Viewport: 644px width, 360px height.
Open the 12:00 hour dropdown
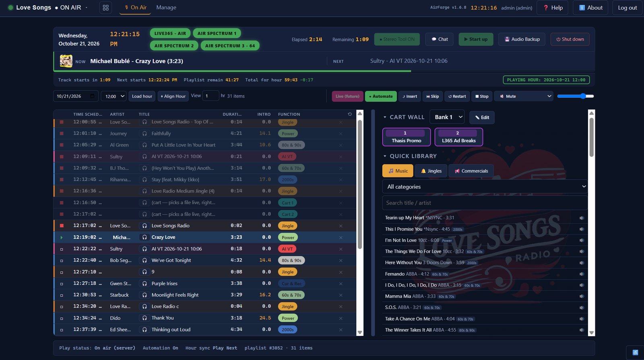click(114, 96)
